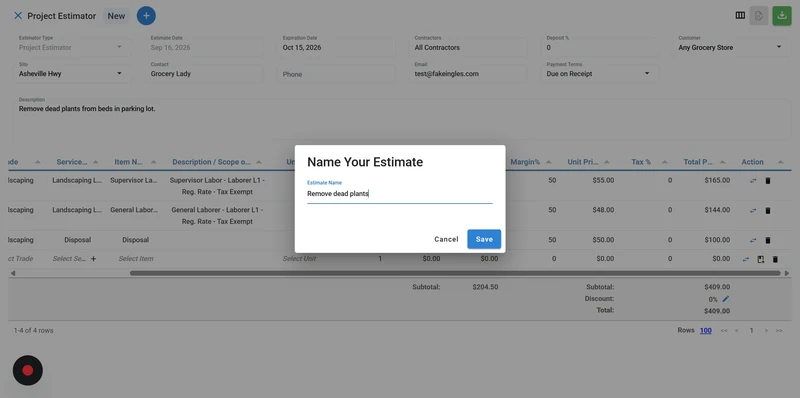Click the $204.50 subtotal value

(485, 287)
